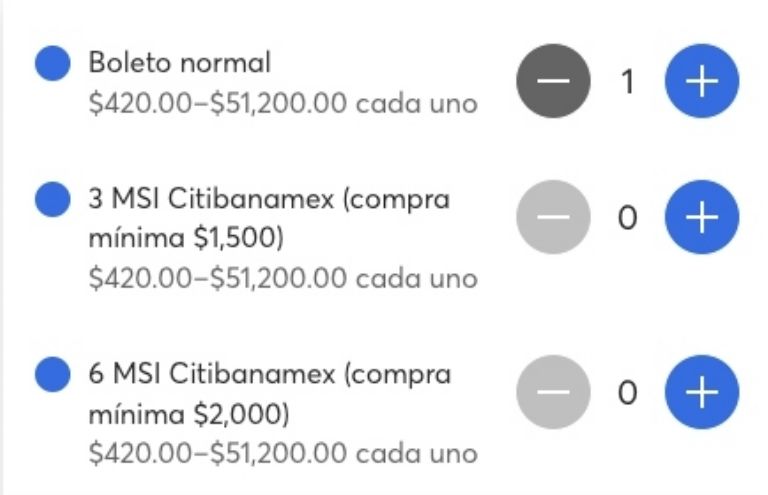768x495 pixels.
Task: Add one 3 MSI Citibanamex ticket
Action: pyautogui.click(x=702, y=217)
